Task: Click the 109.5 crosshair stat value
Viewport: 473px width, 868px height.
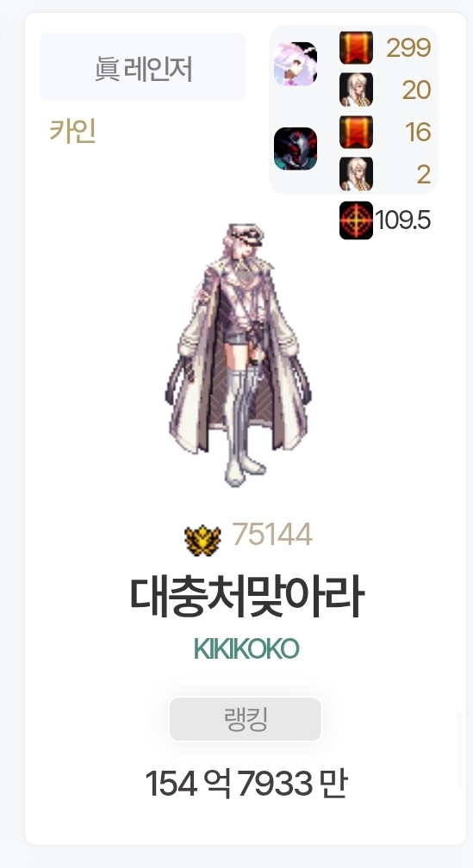Action: pos(403,220)
